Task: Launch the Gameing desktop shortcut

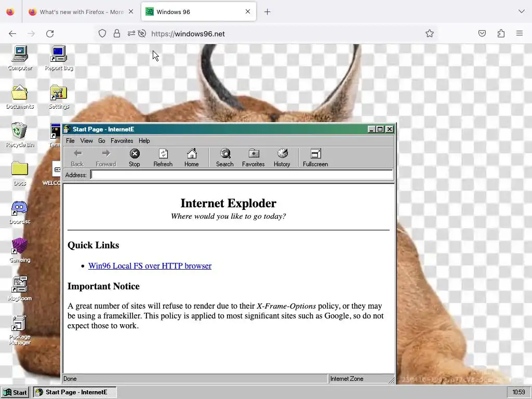Action: click(x=20, y=250)
